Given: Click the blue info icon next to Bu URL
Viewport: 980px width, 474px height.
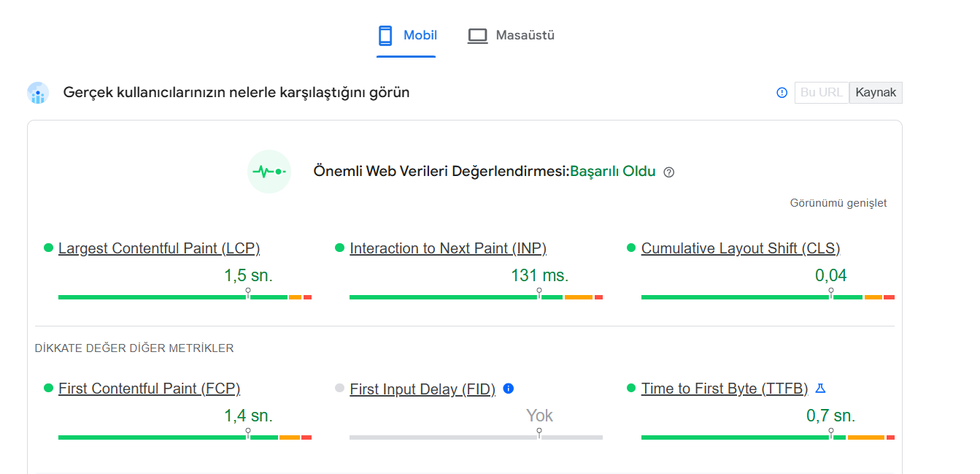Looking at the screenshot, I should [x=782, y=93].
